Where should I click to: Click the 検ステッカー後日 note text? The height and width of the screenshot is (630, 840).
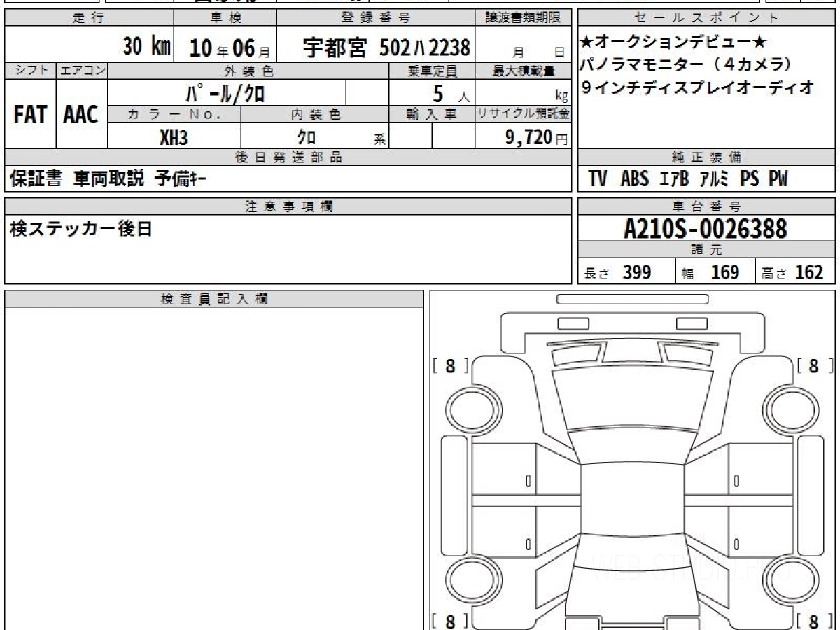[81, 228]
